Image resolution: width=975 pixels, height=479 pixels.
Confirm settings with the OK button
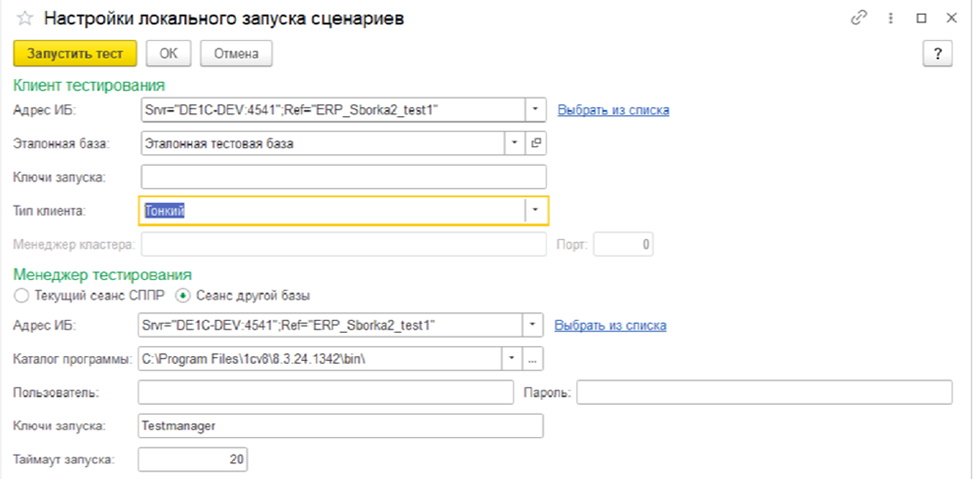coord(168,54)
